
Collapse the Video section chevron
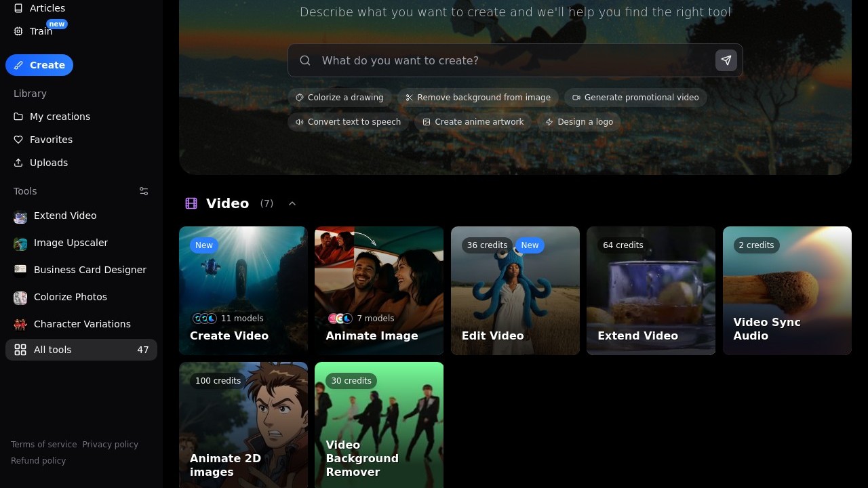click(x=292, y=203)
